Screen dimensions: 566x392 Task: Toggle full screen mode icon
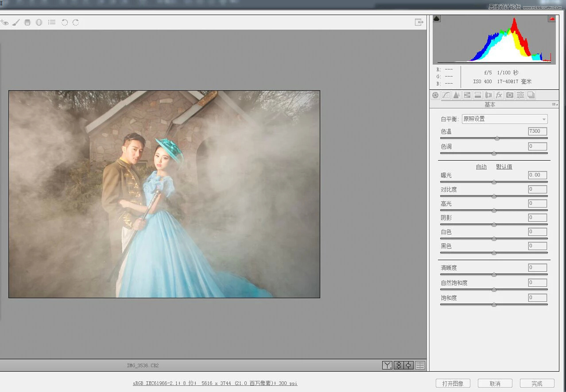(x=419, y=22)
